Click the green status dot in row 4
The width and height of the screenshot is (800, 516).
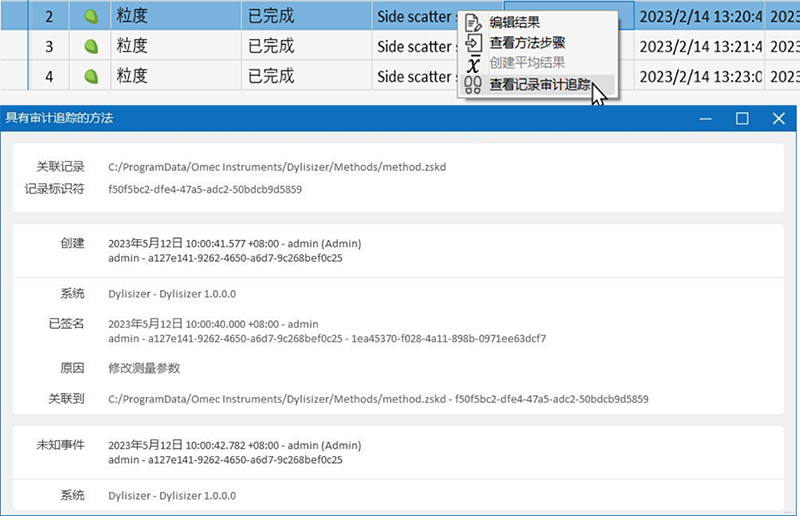(91, 77)
